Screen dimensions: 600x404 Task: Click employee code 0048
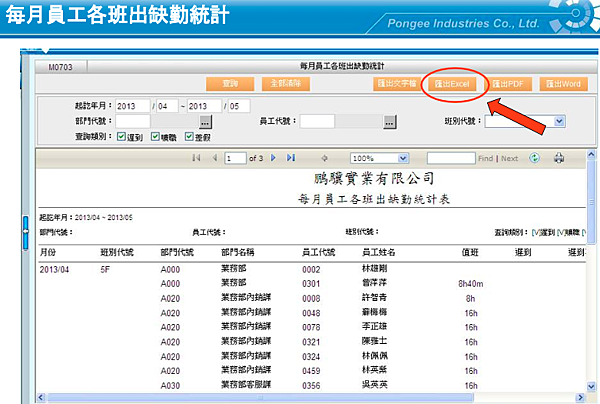(x=311, y=313)
